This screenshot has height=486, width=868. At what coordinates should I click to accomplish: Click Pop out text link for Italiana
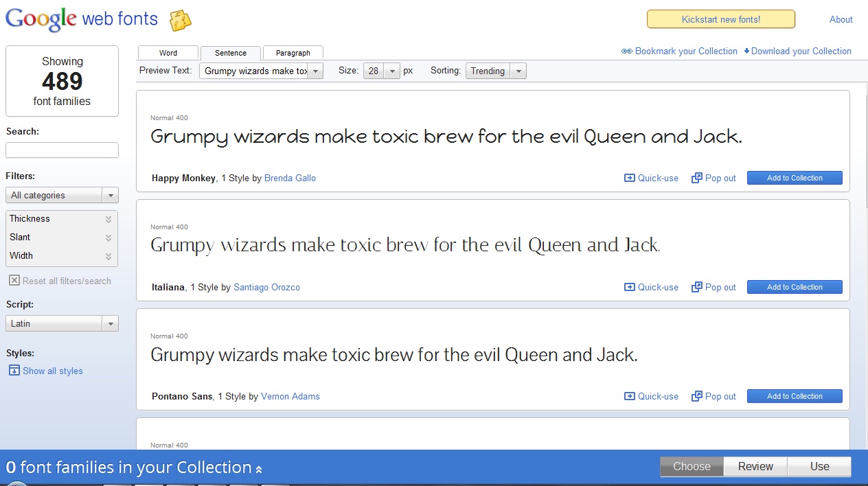click(x=720, y=287)
